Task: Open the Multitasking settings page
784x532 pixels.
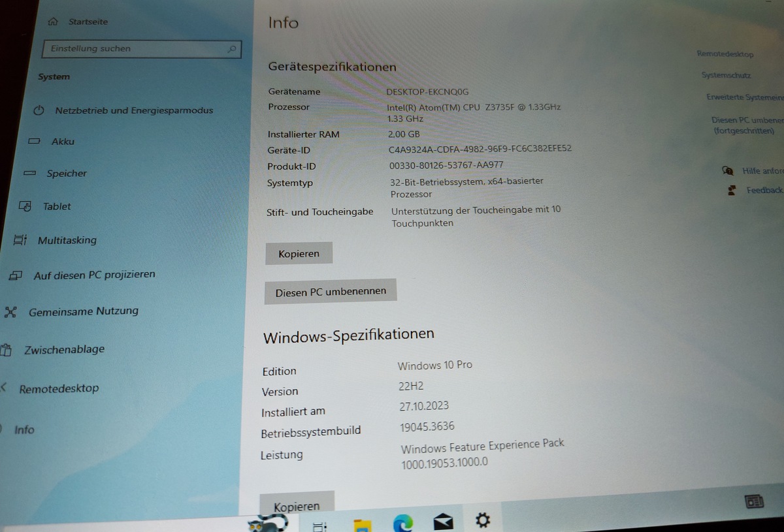Action: 67,240
